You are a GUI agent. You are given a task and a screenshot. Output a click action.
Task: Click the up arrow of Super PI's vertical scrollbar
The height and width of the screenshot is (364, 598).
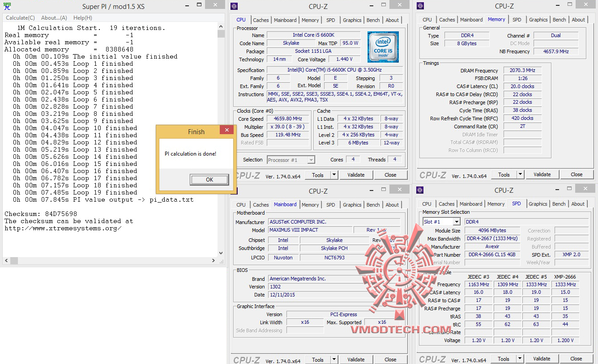click(221, 27)
